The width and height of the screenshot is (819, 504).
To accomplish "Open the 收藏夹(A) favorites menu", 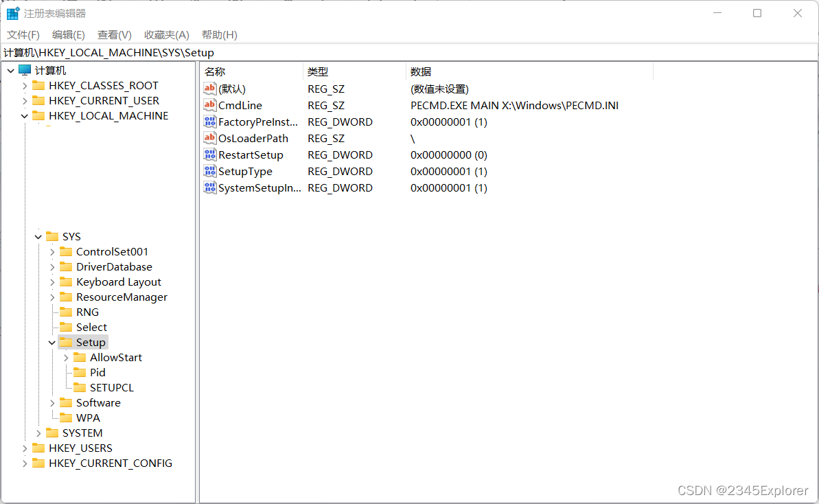I will [166, 34].
